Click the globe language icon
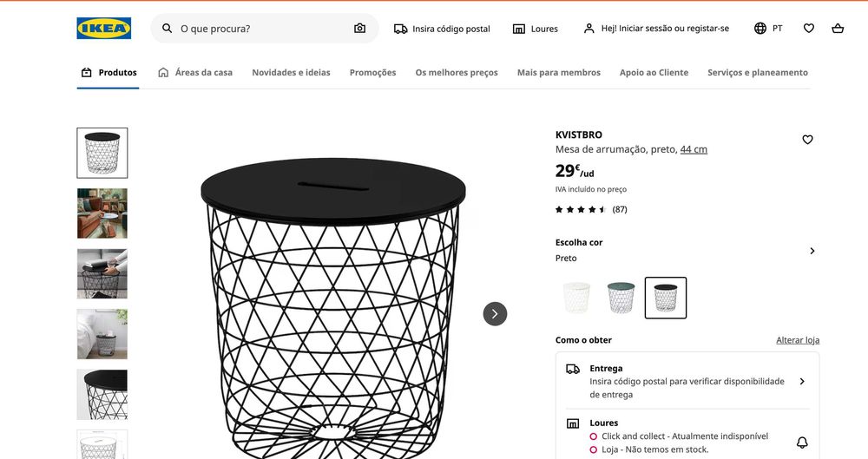Screen dimensions: 868x459 pyautogui.click(x=760, y=29)
